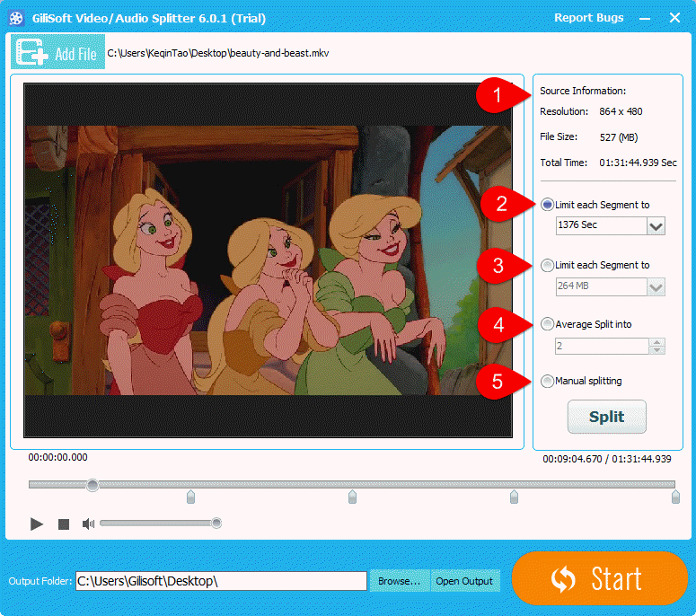Increase the Average Split count spinner

(x=657, y=342)
